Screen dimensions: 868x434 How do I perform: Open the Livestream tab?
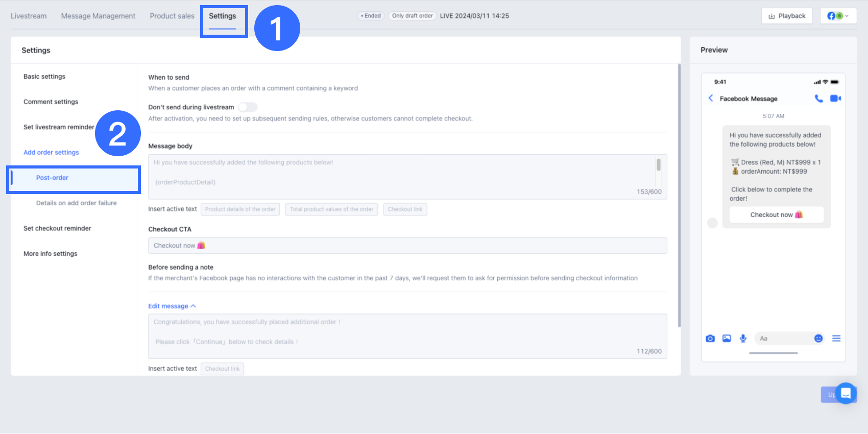point(29,16)
